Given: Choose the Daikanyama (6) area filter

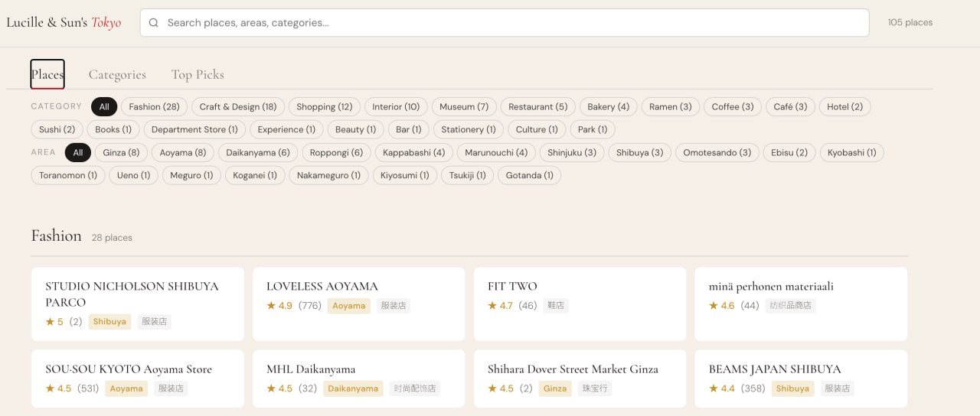Looking at the screenshot, I should click(x=258, y=153).
